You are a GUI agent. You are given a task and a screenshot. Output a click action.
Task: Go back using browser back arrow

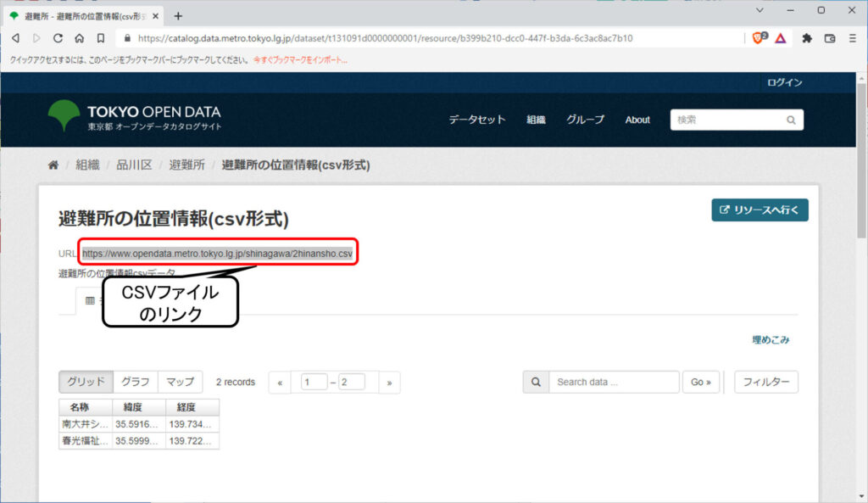point(16,38)
